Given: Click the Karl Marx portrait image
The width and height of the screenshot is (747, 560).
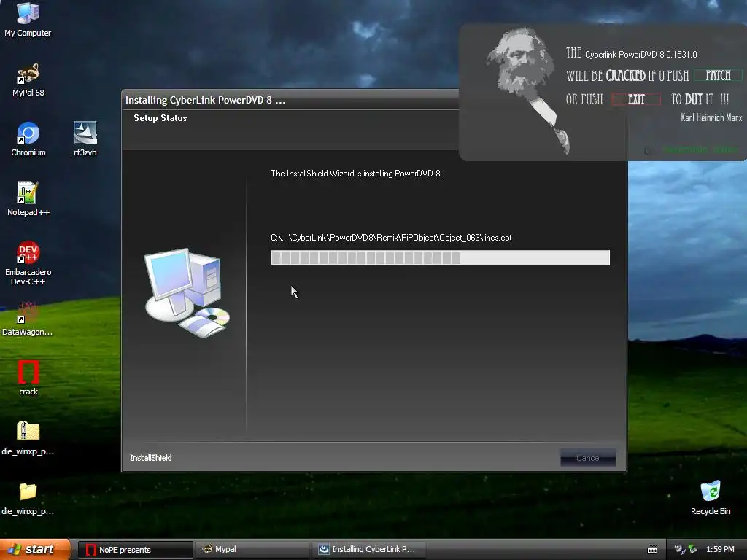Looking at the screenshot, I should point(527,90).
